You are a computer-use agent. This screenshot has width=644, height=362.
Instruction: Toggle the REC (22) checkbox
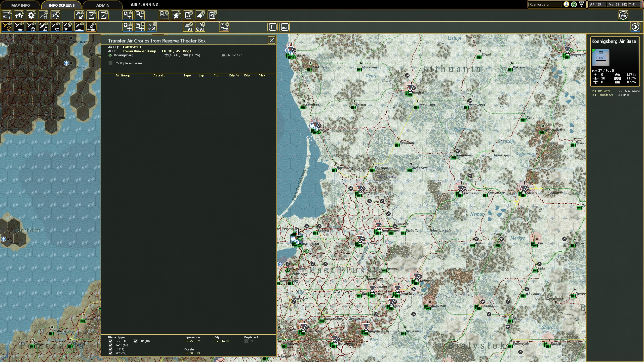click(x=110, y=353)
